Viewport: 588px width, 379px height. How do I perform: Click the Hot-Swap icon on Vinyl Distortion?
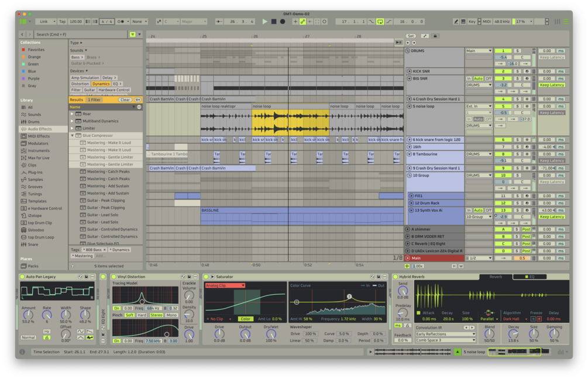pos(183,277)
